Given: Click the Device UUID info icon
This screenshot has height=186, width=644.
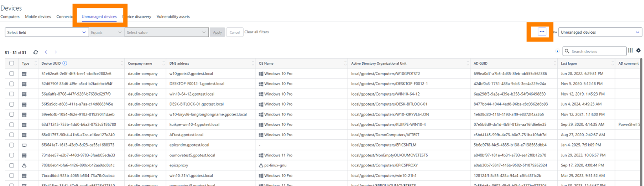Looking at the screenshot, I should coord(65,63).
